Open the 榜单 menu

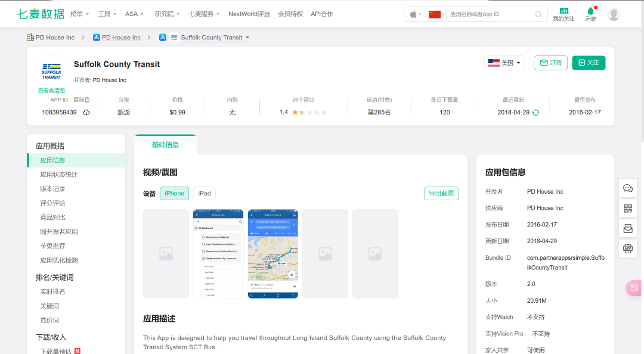click(80, 14)
